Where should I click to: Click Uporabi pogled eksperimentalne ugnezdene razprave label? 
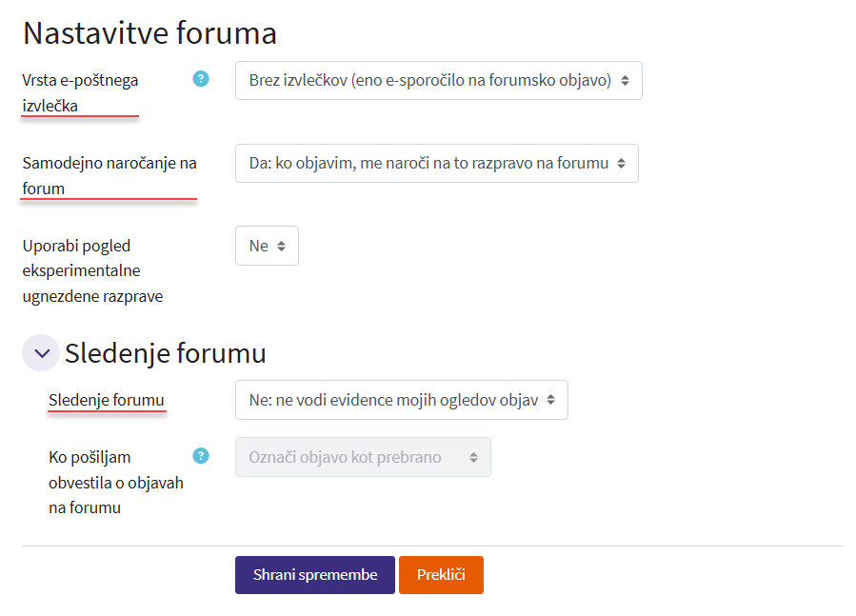pyautogui.click(x=92, y=270)
